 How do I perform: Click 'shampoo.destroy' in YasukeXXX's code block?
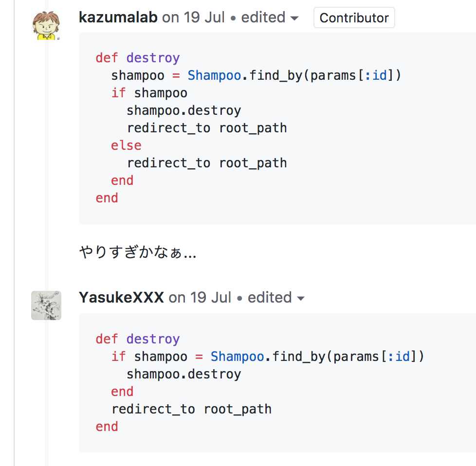tap(183, 374)
